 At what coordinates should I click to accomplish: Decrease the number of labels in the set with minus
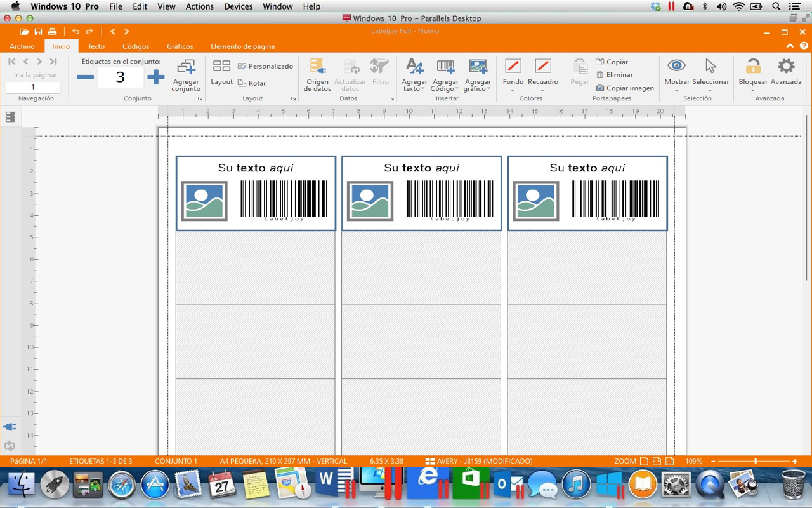point(85,77)
